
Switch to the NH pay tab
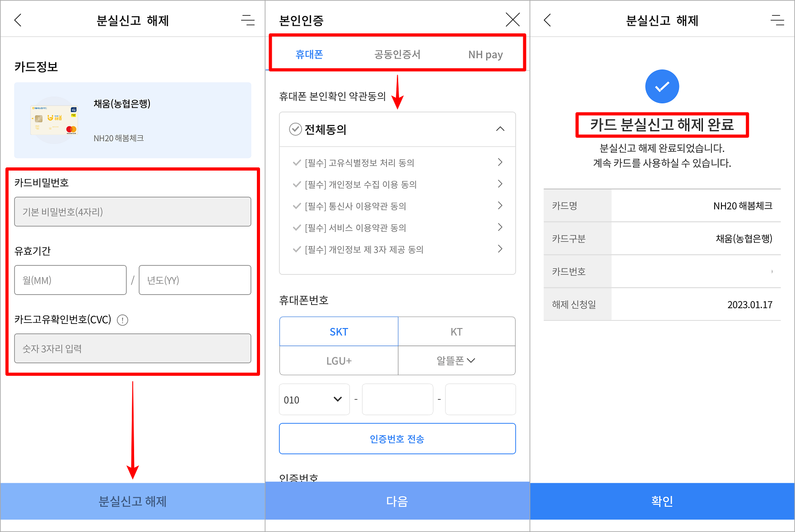(485, 54)
